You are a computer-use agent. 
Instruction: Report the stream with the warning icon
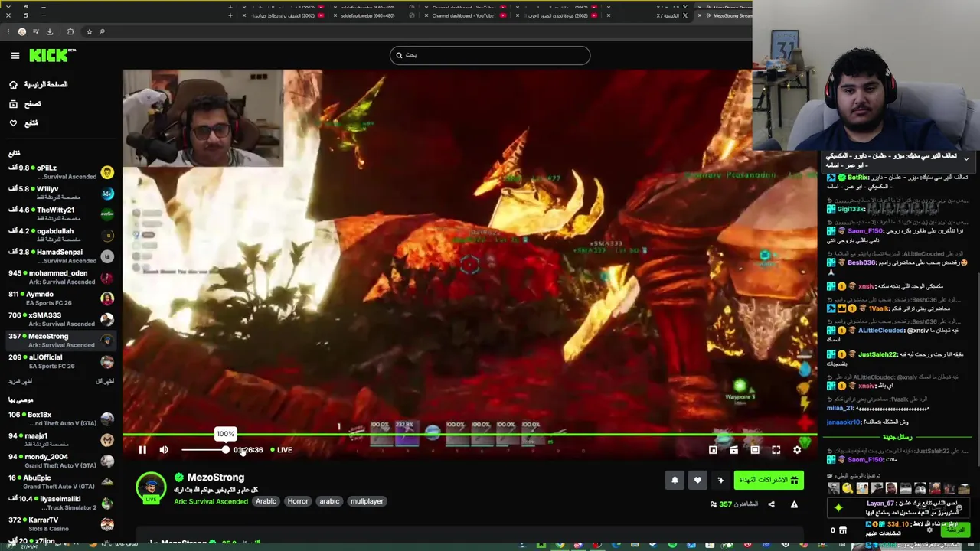[x=794, y=504]
